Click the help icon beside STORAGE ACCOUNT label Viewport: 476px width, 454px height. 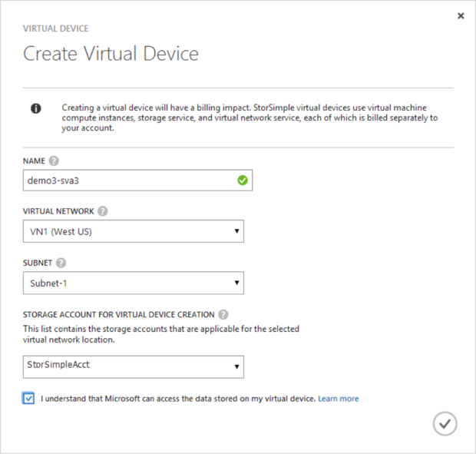223,315
